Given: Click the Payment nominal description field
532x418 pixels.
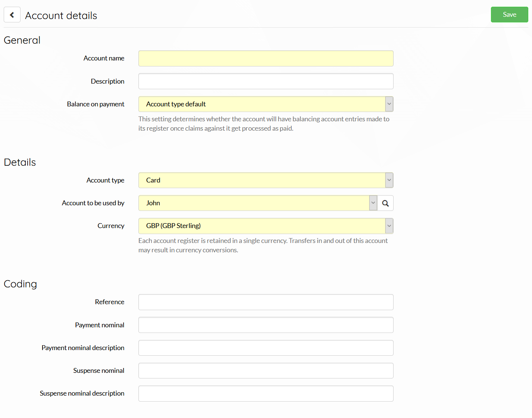Looking at the screenshot, I should point(266,348).
